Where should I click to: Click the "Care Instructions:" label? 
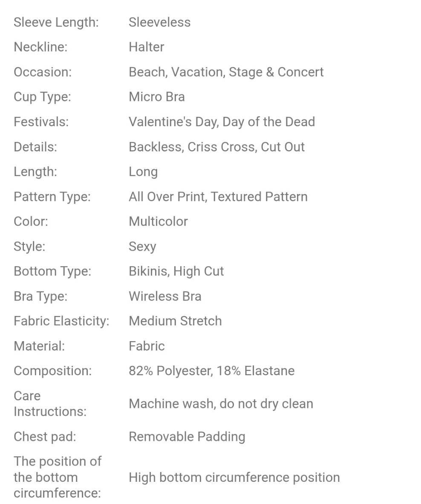click(50, 403)
